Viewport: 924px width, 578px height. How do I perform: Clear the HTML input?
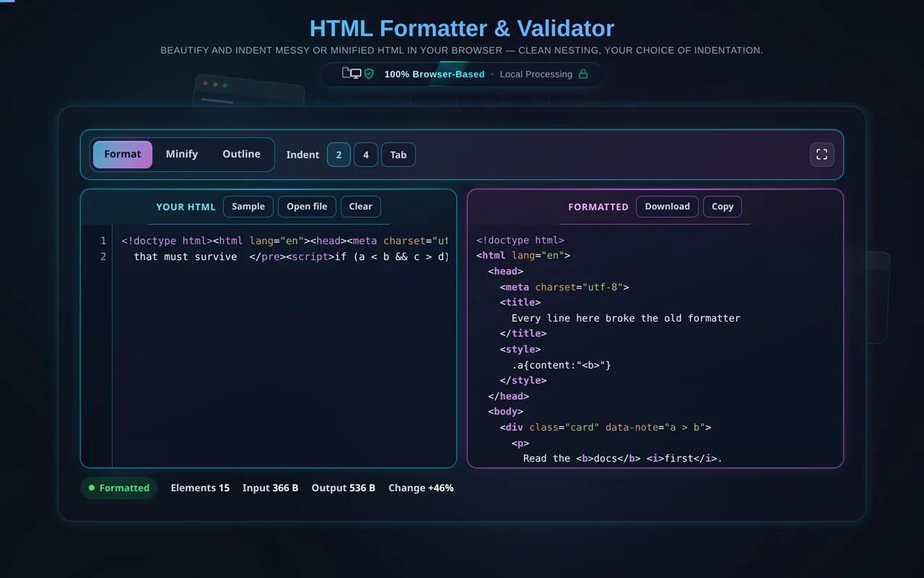360,207
